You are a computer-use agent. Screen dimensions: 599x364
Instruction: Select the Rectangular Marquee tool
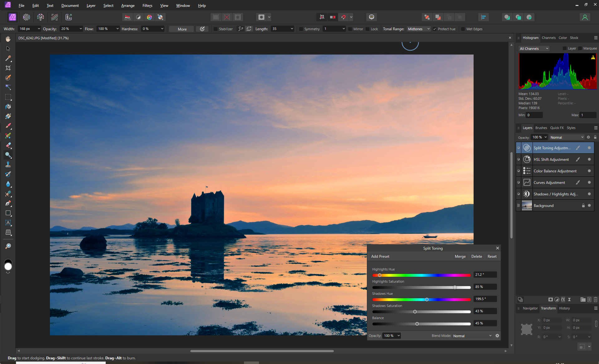(8, 97)
